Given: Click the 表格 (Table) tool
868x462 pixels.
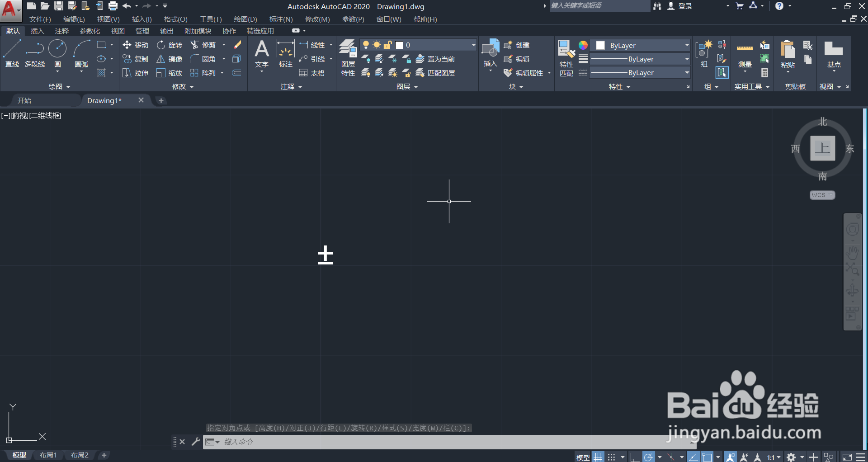Looking at the screenshot, I should pyautogui.click(x=312, y=73).
